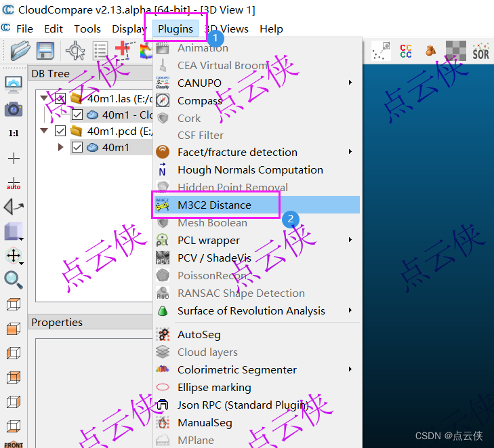The image size is (494, 448).
Task: Open Colorimetric Segmenter submenu arrow
Action: [350, 369]
